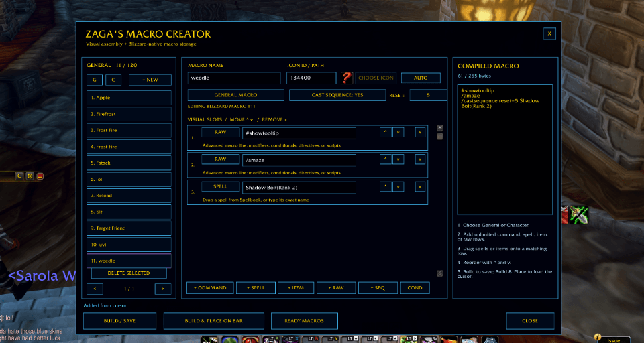
Task: Select macro 11. weedle
Action: point(129,261)
